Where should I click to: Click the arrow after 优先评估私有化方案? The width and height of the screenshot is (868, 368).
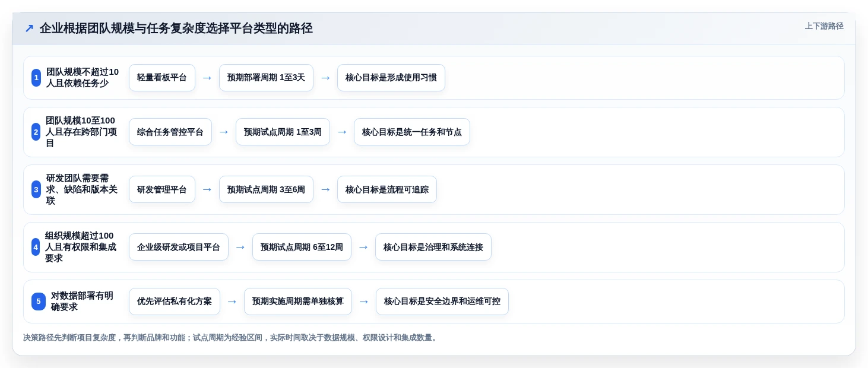coord(232,302)
